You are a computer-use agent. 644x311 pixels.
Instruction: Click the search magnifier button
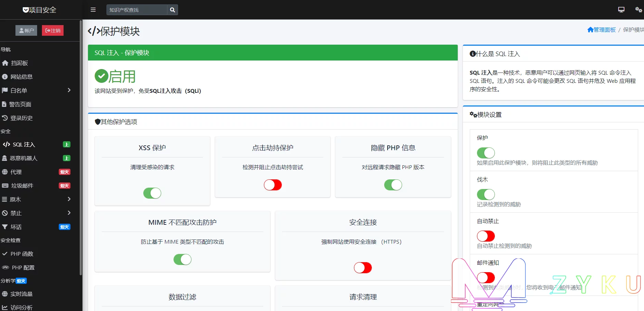pos(173,10)
